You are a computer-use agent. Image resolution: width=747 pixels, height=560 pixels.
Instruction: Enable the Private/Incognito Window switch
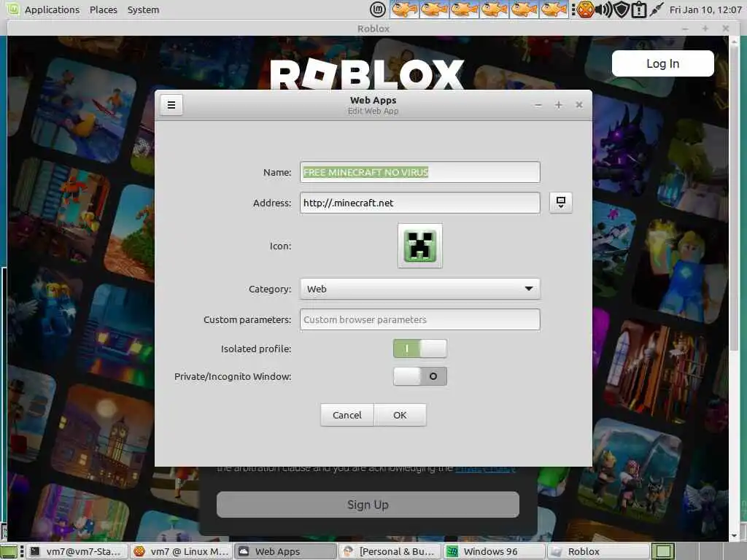(x=419, y=376)
